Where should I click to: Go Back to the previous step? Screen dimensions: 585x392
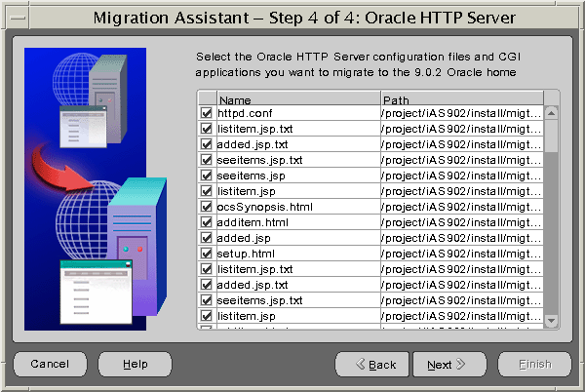pyautogui.click(x=372, y=364)
